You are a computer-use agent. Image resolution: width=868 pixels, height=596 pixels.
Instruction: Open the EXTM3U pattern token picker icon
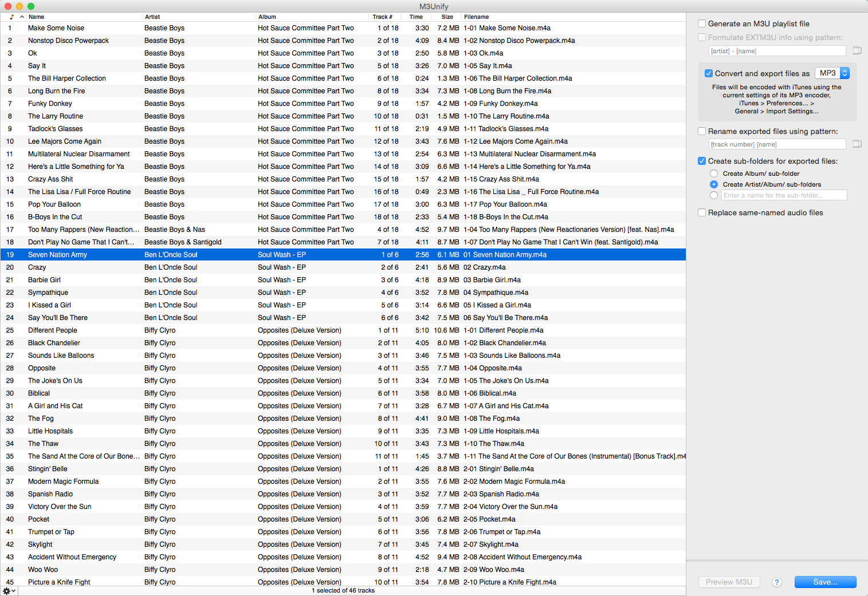click(857, 50)
